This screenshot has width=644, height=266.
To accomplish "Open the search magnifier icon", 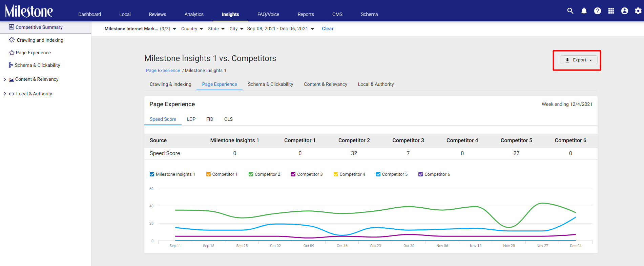I will click(570, 11).
